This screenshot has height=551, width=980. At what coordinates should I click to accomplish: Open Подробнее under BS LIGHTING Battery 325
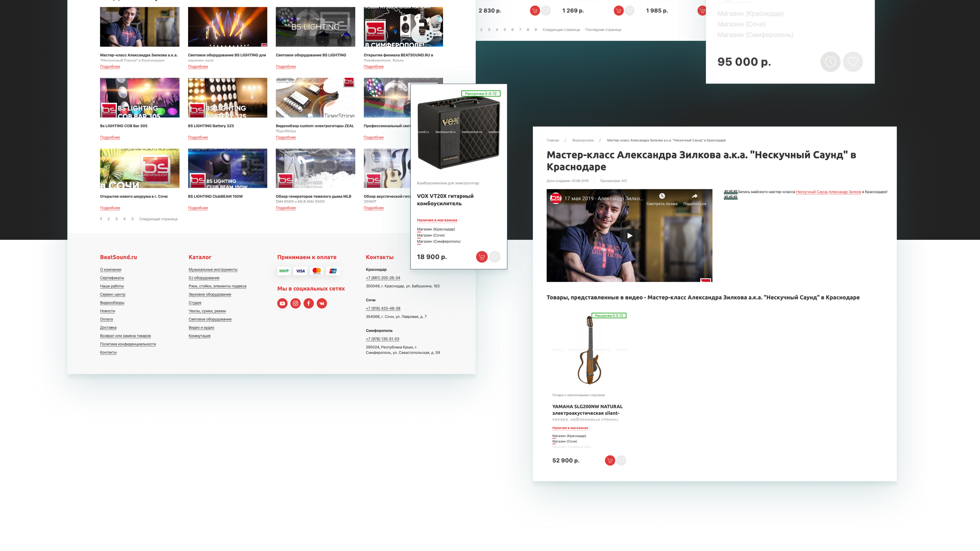[x=198, y=137]
